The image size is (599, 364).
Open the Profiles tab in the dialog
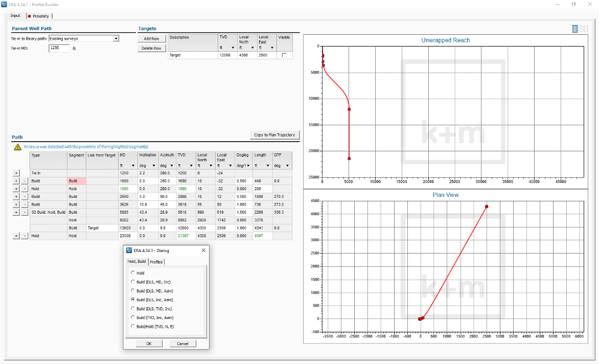pos(156,262)
